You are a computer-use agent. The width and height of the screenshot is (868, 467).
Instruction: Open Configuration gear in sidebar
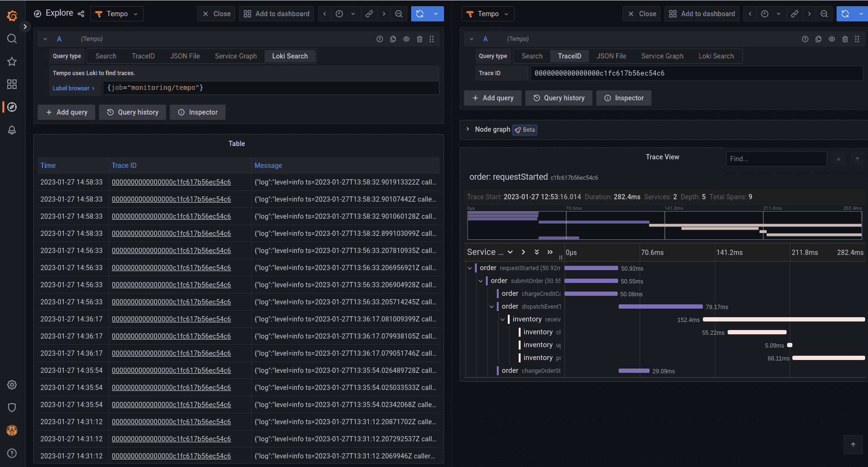point(12,385)
